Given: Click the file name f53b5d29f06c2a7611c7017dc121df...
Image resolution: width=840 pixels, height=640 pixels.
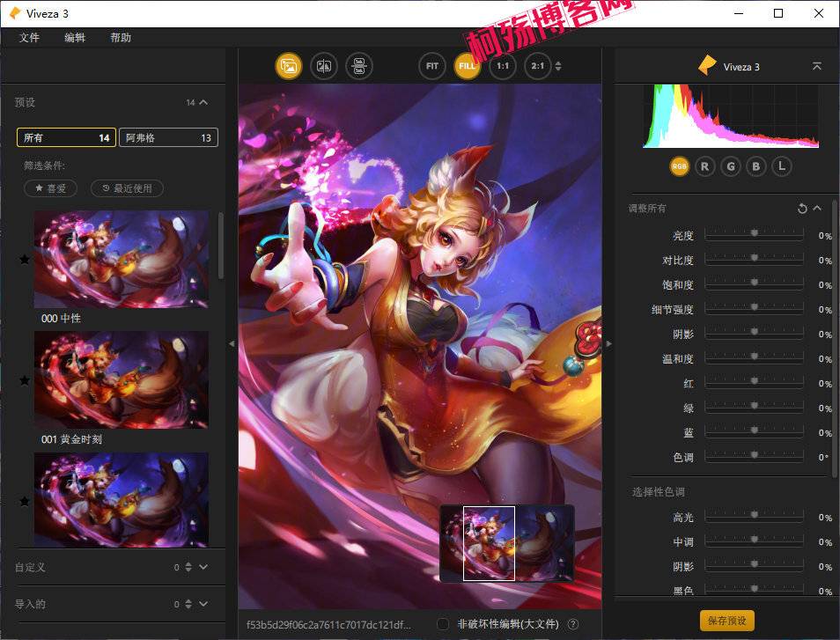Looking at the screenshot, I should (328, 624).
